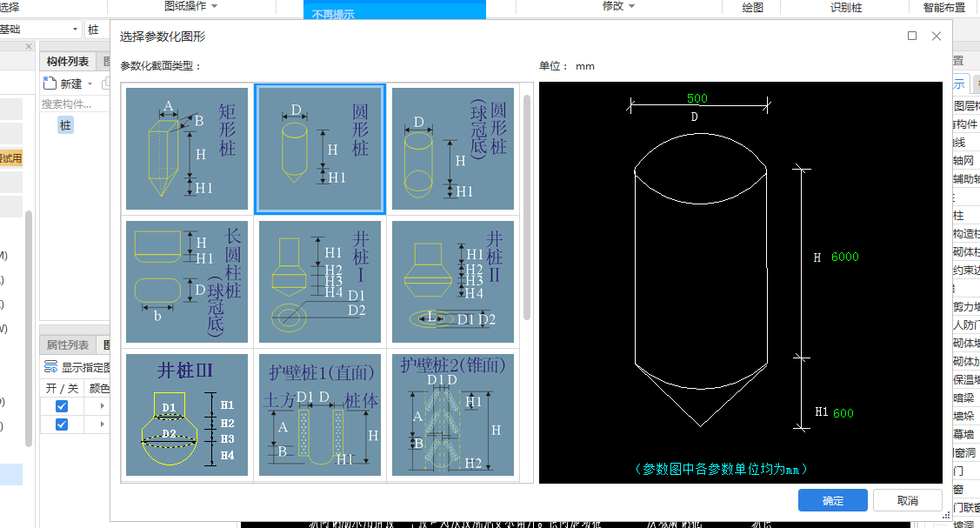The image size is (980, 528).
Task: Open the 绘图 ribbon group
Action: [752, 8]
